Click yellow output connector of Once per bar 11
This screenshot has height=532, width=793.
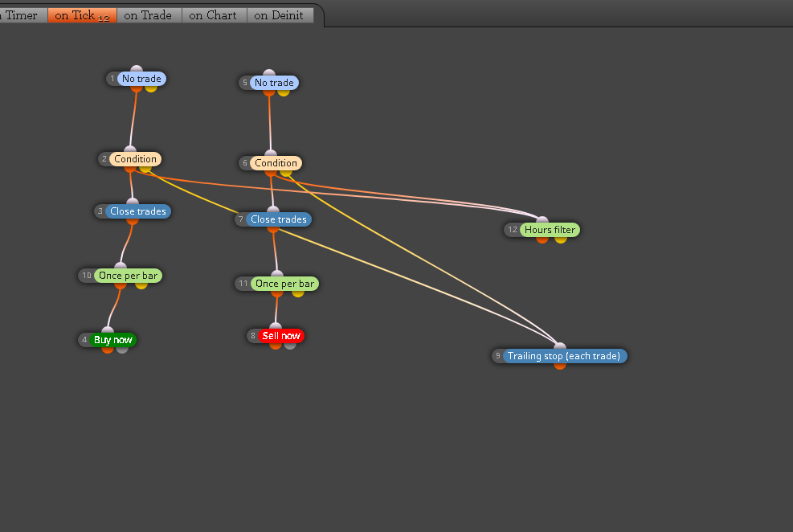pos(298,293)
